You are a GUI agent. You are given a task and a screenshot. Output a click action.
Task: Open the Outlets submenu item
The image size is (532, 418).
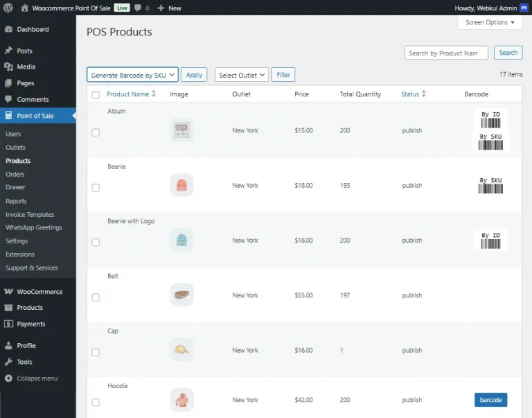(15, 147)
